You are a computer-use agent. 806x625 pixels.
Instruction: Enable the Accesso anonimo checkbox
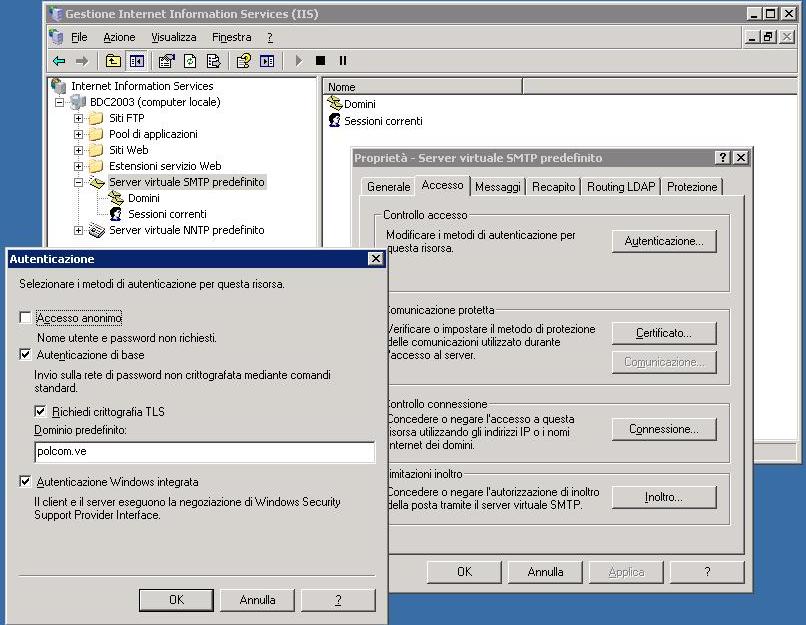[x=25, y=317]
